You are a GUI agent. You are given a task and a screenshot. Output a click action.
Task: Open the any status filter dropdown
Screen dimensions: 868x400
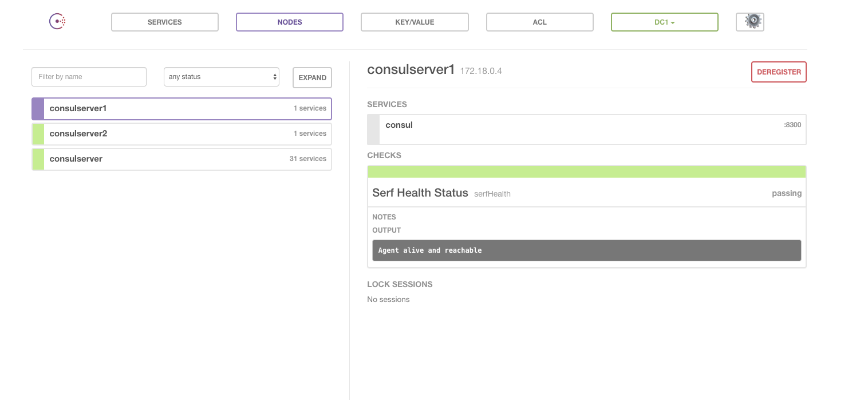(x=221, y=76)
